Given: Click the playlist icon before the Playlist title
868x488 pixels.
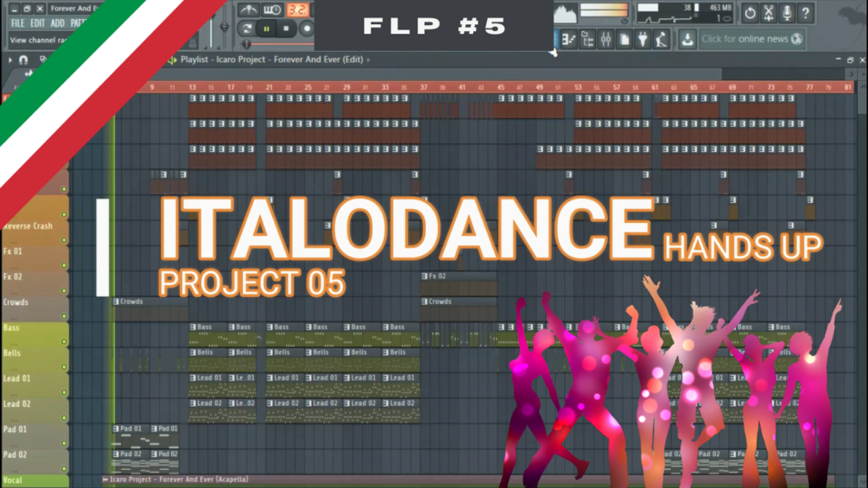Looking at the screenshot, I should tap(172, 60).
